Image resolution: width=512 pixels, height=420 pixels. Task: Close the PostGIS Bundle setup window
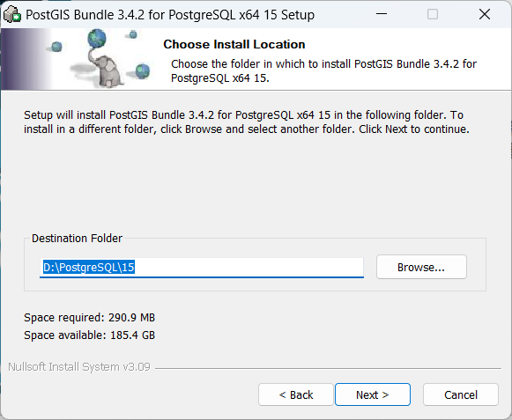click(x=485, y=14)
